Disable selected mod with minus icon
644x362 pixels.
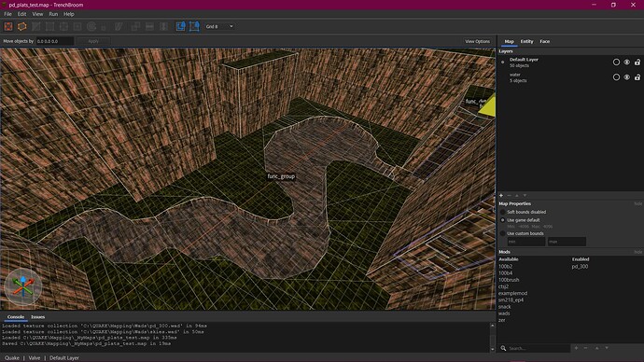[586, 348]
